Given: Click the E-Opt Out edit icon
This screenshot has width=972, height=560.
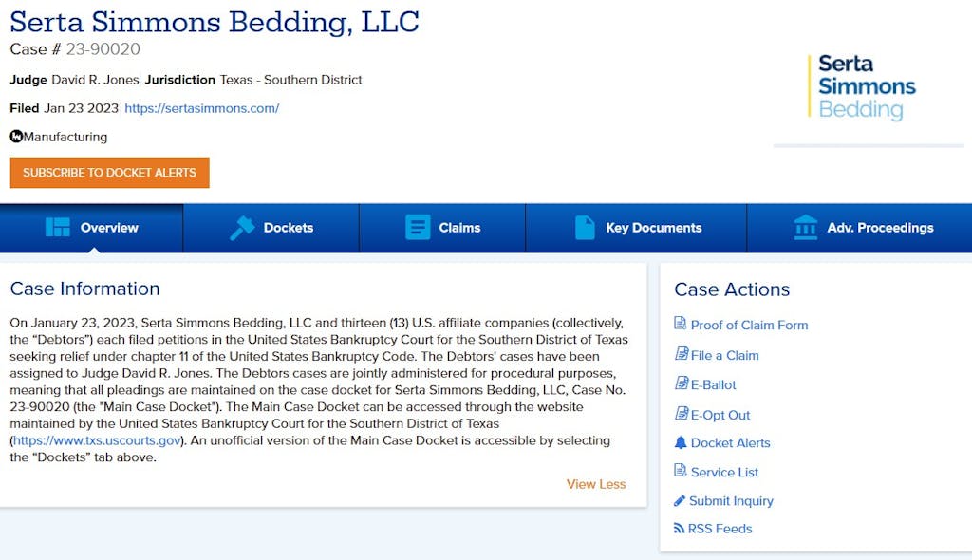Looking at the screenshot, I should coord(681,414).
